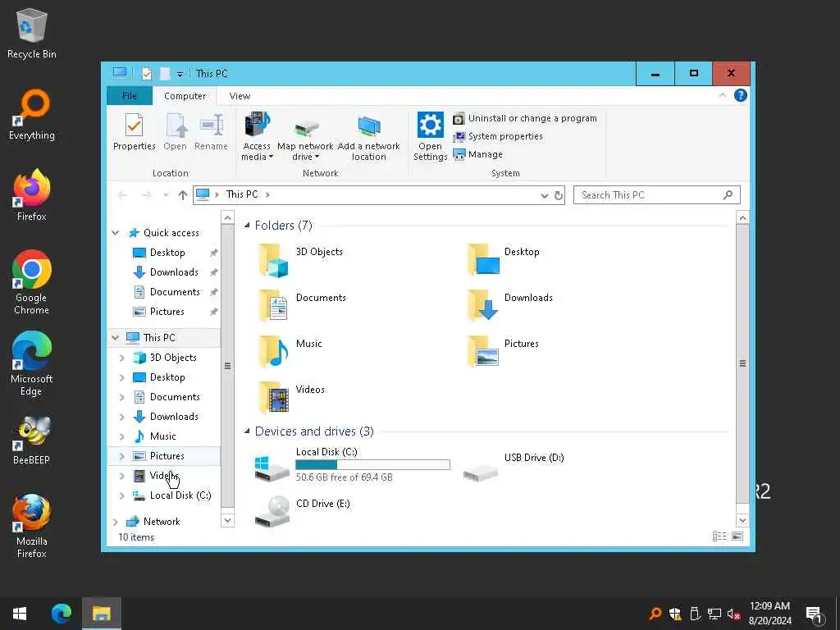Click the taskbar clock and date
The image size is (840, 630).
coord(769,614)
